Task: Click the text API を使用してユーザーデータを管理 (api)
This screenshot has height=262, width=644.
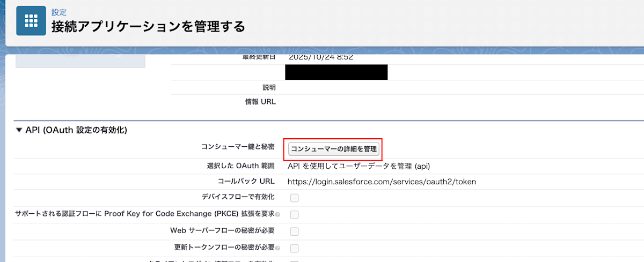Action: pos(359,166)
